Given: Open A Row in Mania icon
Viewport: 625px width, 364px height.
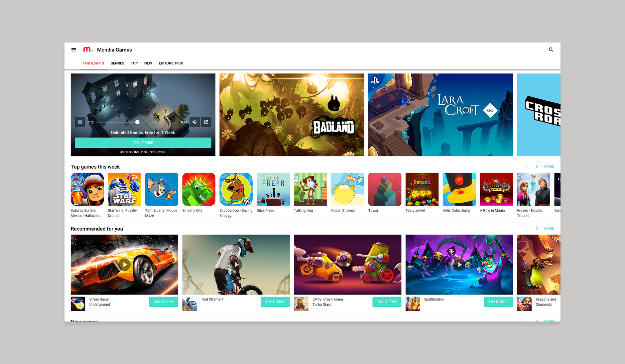Looking at the screenshot, I should point(497,189).
